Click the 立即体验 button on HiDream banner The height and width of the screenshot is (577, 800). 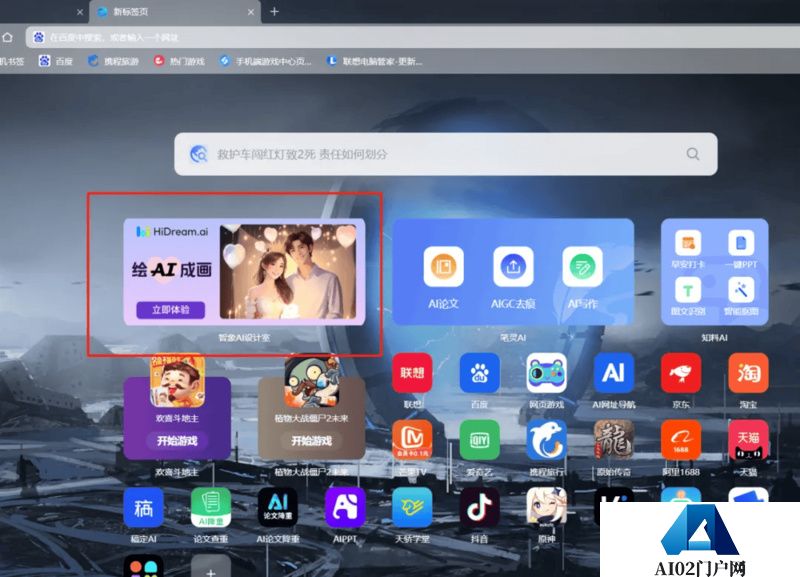coord(170,310)
